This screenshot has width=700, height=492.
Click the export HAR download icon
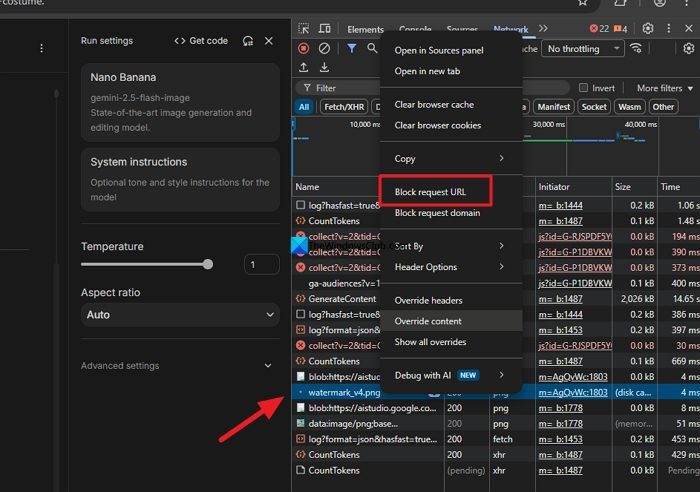point(324,68)
